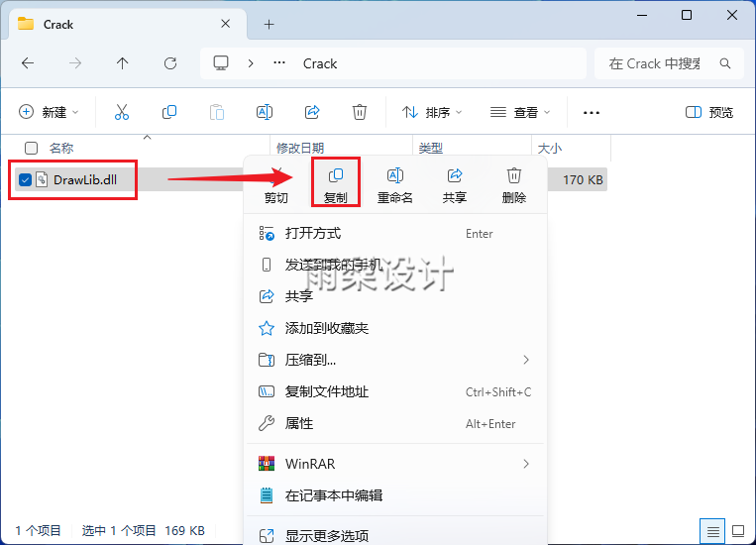Click the Delete trash icon in toolbar
The image size is (756, 545).
point(360,112)
